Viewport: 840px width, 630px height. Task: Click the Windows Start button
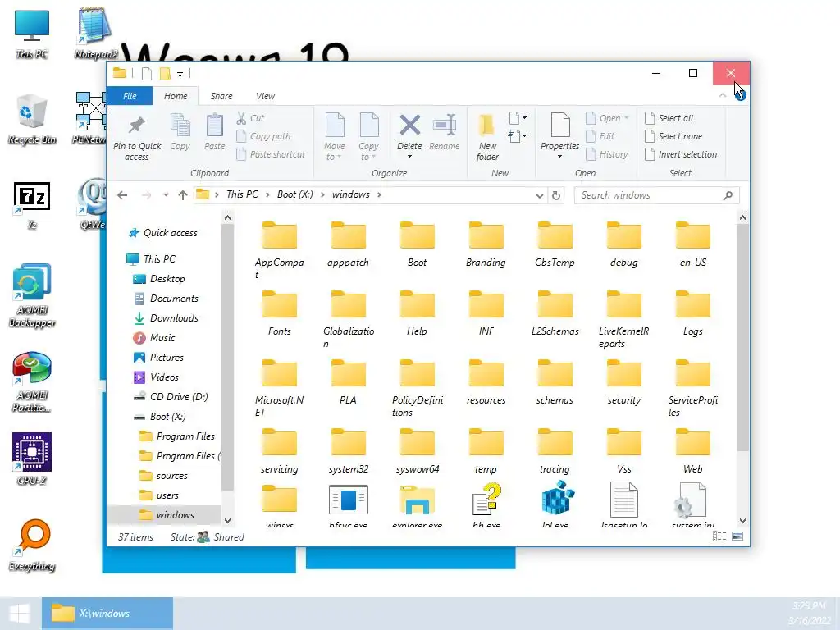tap(20, 614)
